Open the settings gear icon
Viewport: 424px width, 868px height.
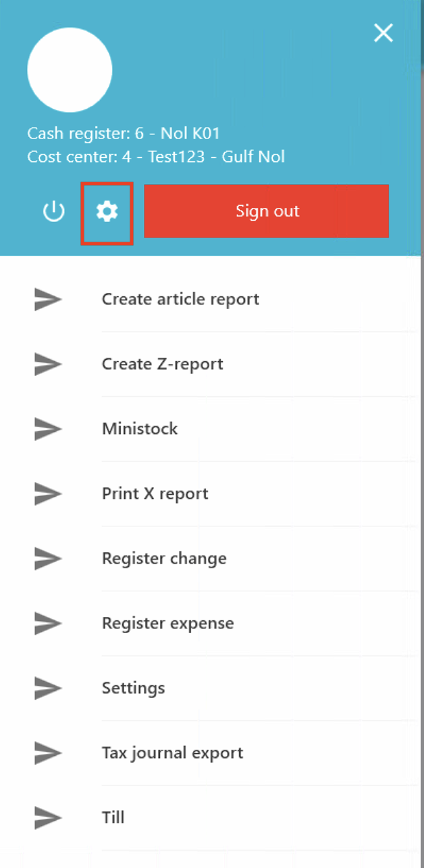107,212
